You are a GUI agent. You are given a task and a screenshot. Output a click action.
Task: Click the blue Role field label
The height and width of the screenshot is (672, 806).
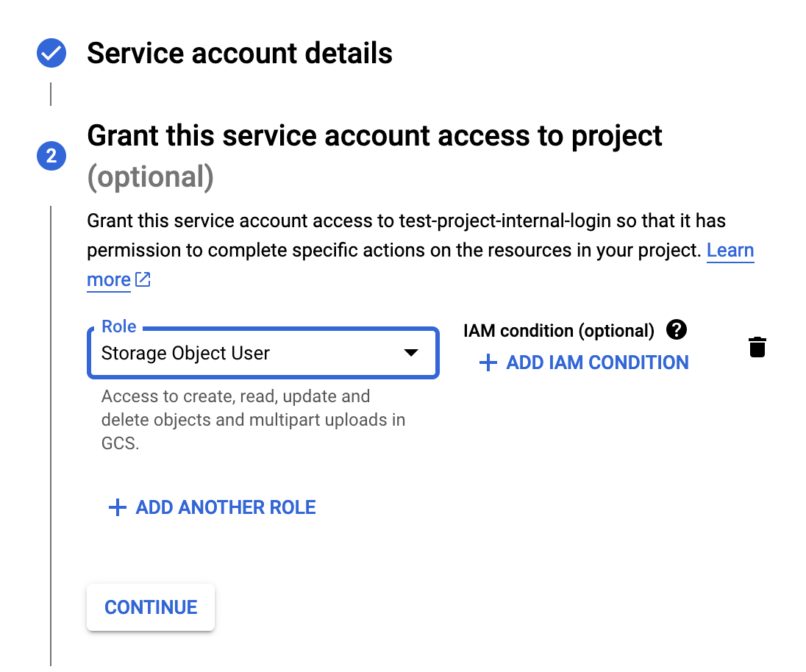pyautogui.click(x=118, y=326)
